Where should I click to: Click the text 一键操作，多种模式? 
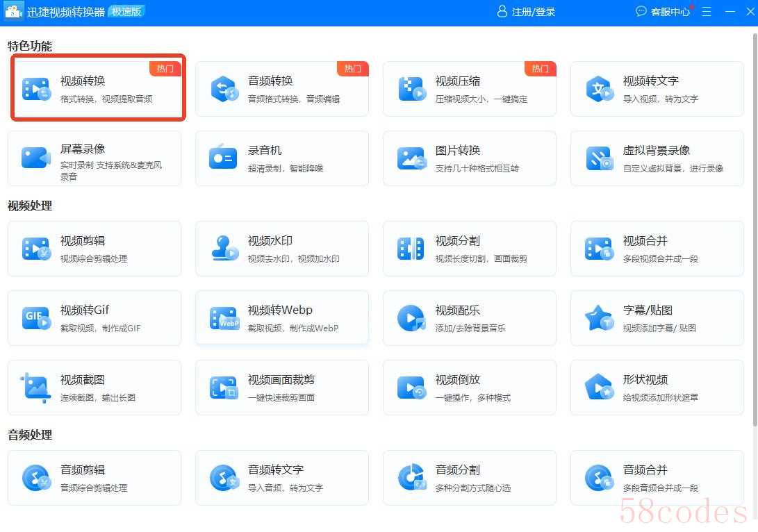(472, 398)
